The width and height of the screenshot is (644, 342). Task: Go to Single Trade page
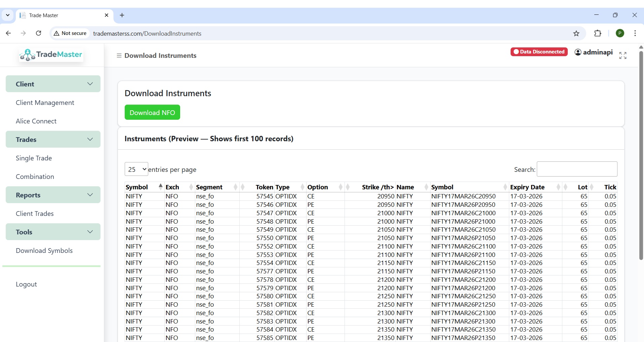34,158
